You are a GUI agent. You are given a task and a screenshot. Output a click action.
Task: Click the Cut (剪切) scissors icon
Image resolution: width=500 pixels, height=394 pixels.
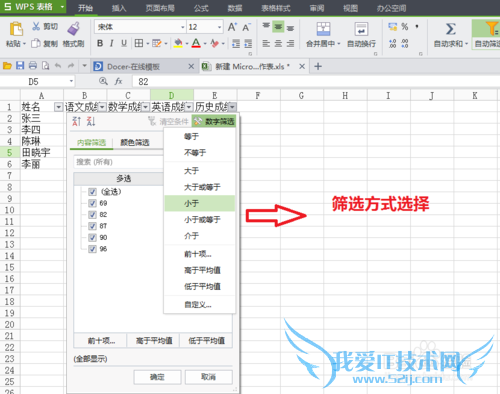tap(36, 26)
